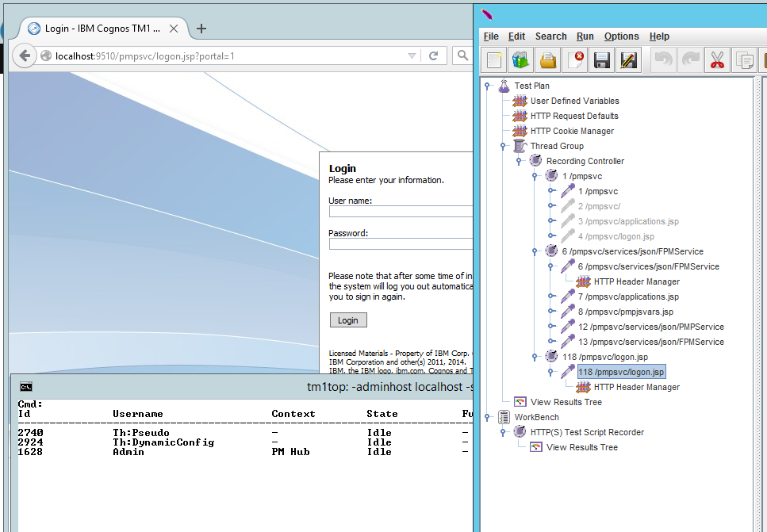Click the JMeter Copy icon
Viewport: 767px width, 532px height.
coord(745,60)
